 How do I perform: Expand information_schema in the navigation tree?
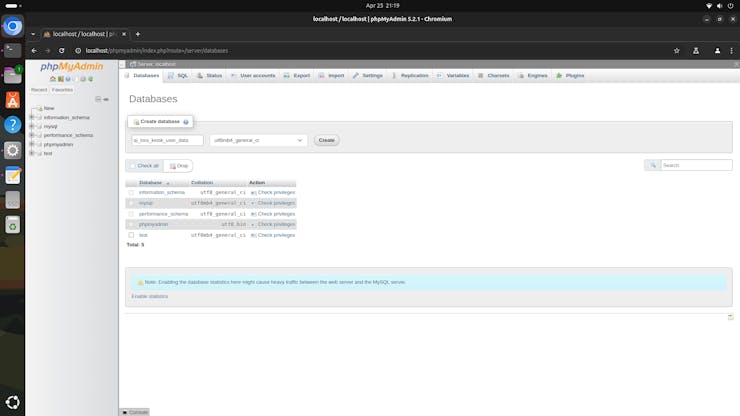[32, 117]
